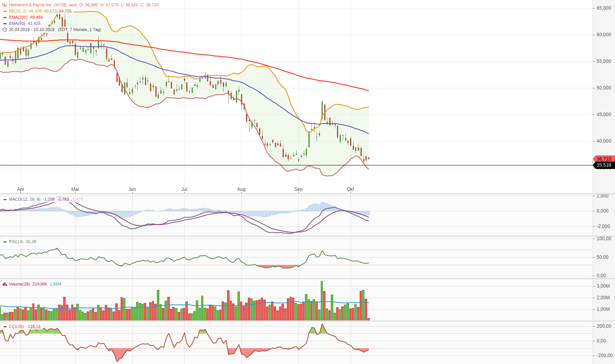This screenshot has height=364, width=615.
Task: Click the MACD legend line marker
Action: coord(5,199)
